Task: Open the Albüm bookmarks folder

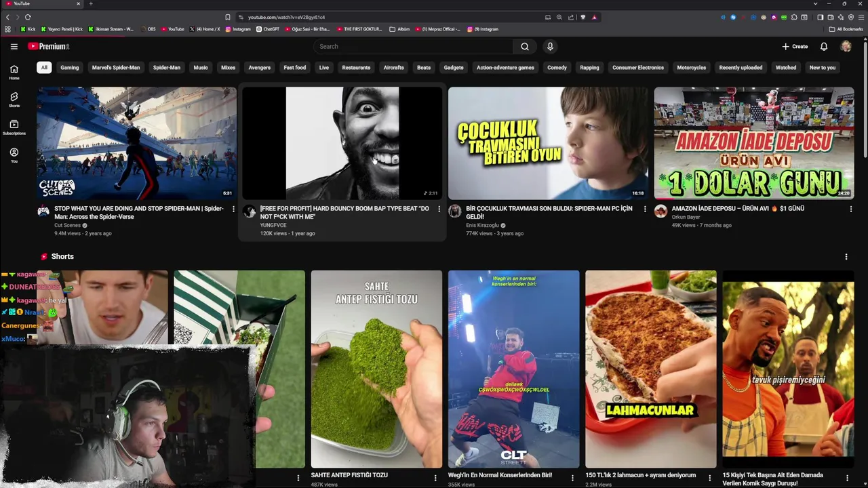Action: (x=399, y=29)
